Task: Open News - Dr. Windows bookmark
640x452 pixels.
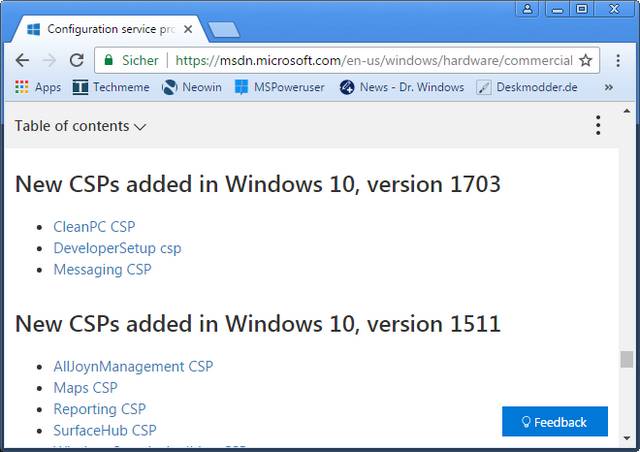Action: tap(402, 87)
